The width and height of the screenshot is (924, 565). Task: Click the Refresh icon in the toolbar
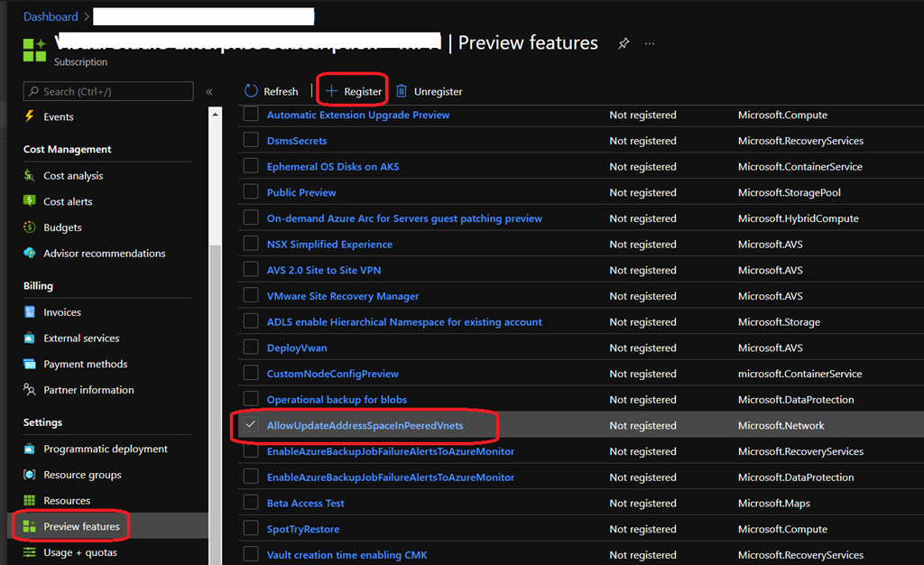(x=251, y=91)
